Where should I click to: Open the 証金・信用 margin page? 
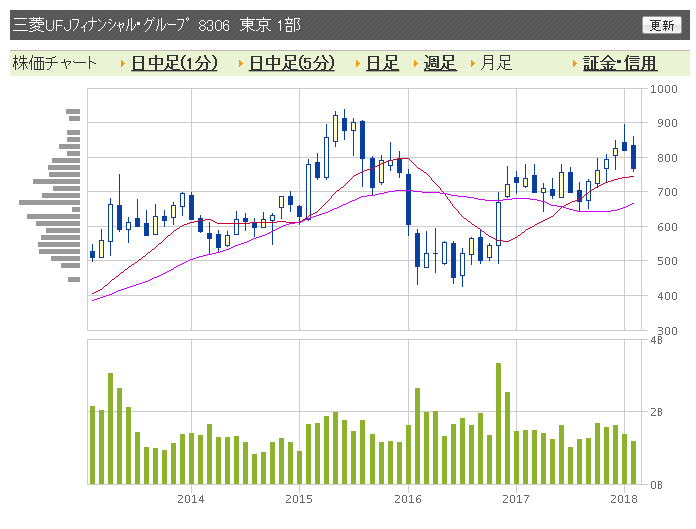coord(620,63)
